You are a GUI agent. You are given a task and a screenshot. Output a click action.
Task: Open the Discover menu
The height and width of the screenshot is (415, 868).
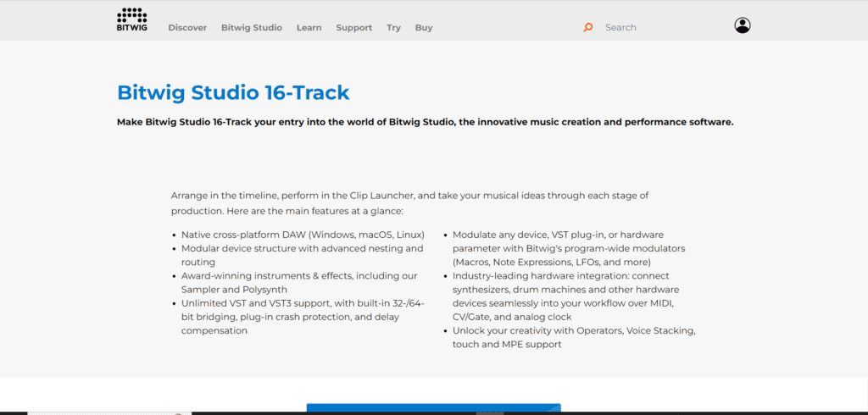pos(187,28)
